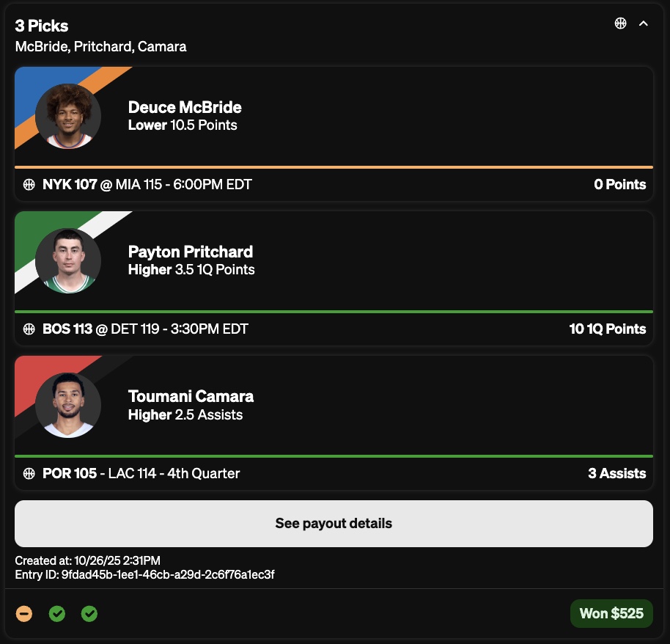Click the first green checkmark status icon
The width and height of the screenshot is (670, 644).
(57, 613)
